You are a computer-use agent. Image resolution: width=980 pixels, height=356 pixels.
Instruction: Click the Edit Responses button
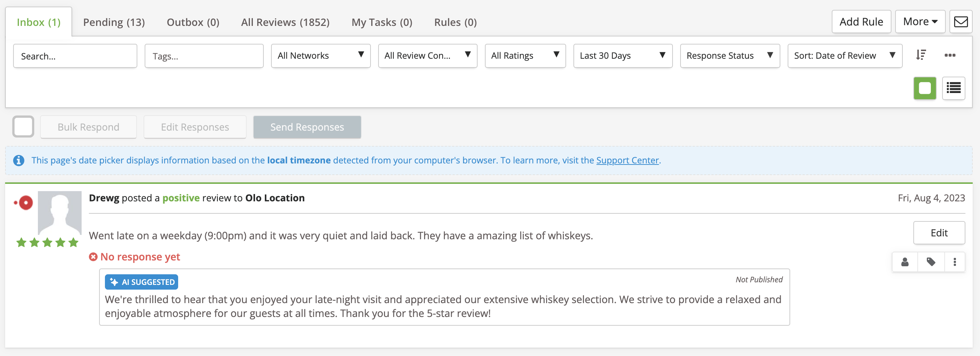coord(195,127)
